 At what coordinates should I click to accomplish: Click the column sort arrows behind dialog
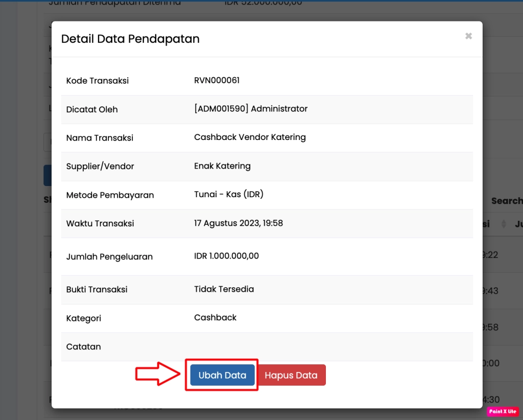(x=504, y=224)
